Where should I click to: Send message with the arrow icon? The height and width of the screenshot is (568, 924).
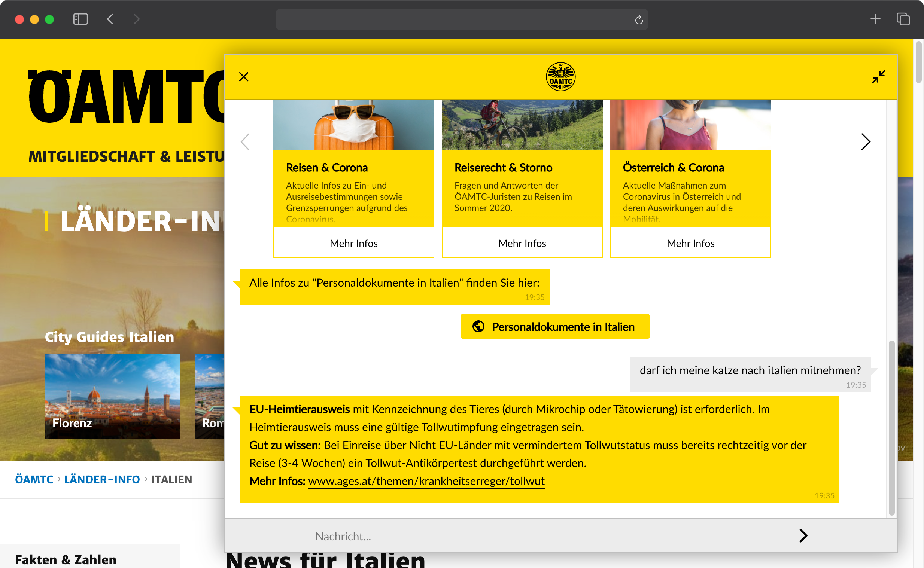pyautogui.click(x=803, y=536)
